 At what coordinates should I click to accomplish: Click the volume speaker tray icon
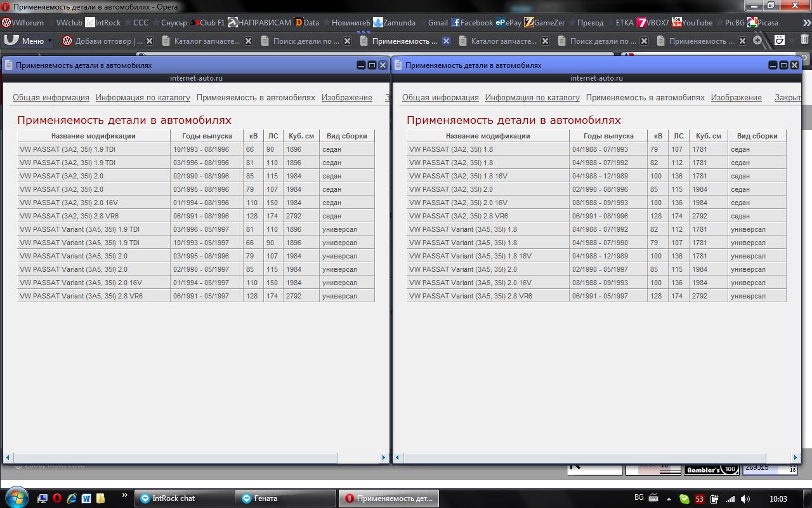[745, 499]
